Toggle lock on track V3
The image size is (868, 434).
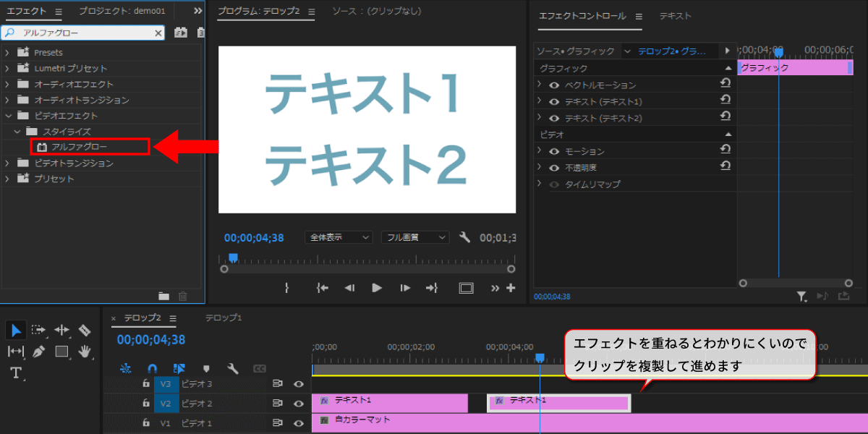(x=145, y=384)
